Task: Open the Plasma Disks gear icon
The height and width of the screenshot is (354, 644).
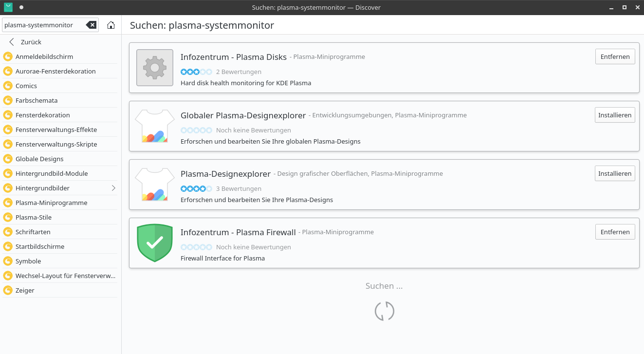Action: (154, 67)
